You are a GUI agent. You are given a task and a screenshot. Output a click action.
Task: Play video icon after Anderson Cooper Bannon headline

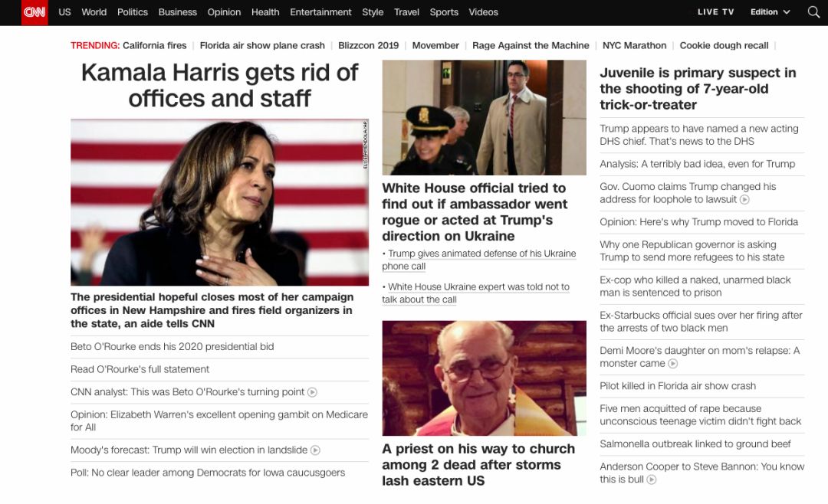point(652,479)
